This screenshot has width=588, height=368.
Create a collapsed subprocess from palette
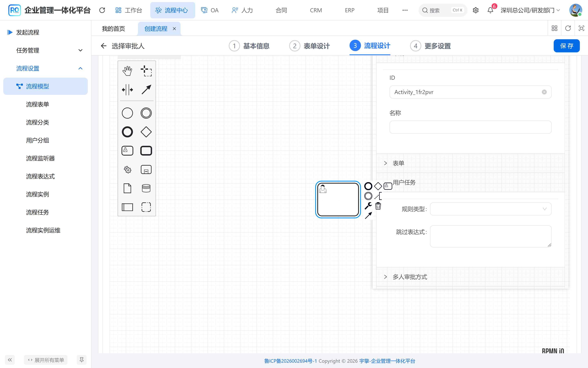(146, 170)
